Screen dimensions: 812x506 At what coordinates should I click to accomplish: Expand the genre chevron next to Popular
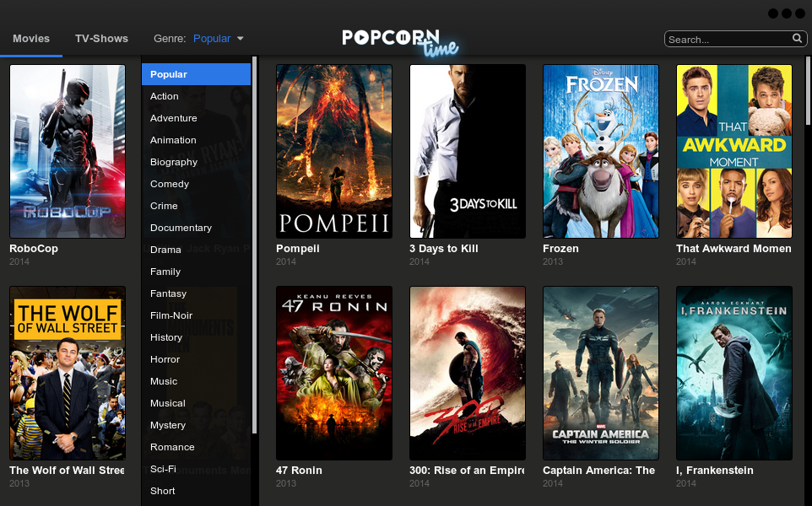coord(239,39)
